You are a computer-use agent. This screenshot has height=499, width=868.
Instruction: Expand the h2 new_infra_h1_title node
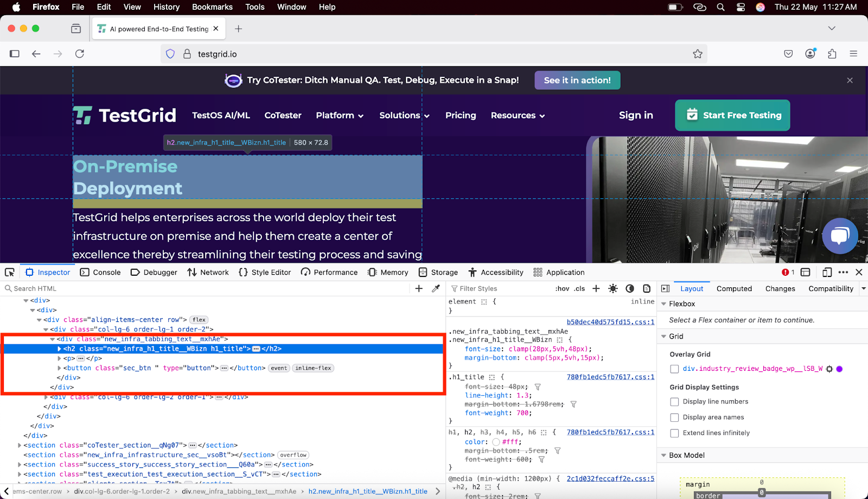(59, 349)
